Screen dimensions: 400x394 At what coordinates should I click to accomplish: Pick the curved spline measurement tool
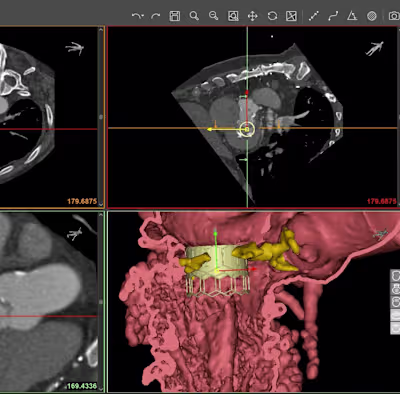333,16
